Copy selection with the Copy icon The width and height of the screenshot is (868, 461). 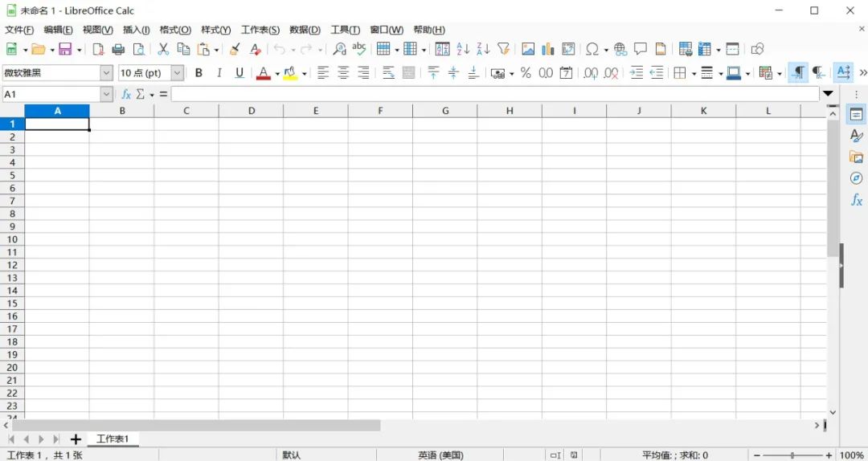[x=183, y=49]
